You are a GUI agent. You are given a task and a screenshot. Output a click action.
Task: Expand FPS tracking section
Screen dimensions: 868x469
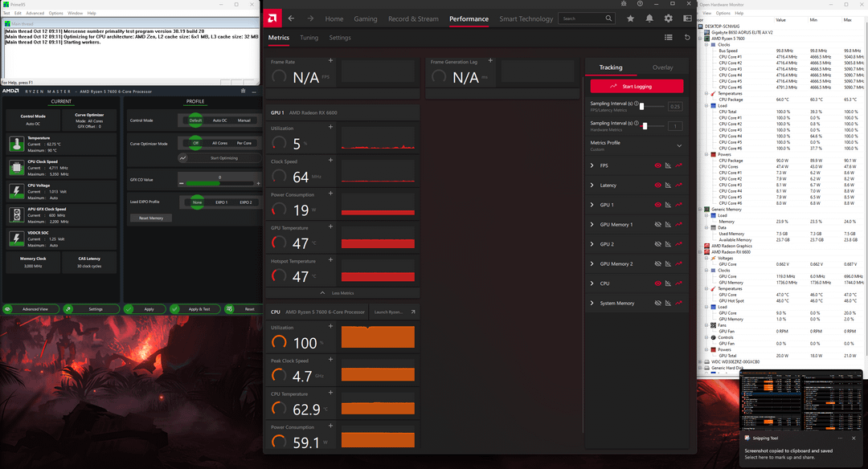click(x=592, y=165)
